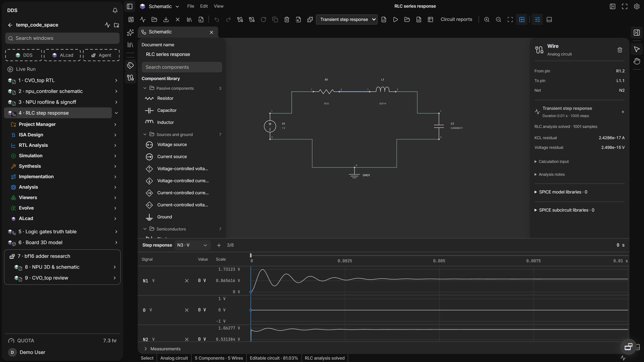
Task: Toggle the properties panel sliders button
Action: [537, 20]
